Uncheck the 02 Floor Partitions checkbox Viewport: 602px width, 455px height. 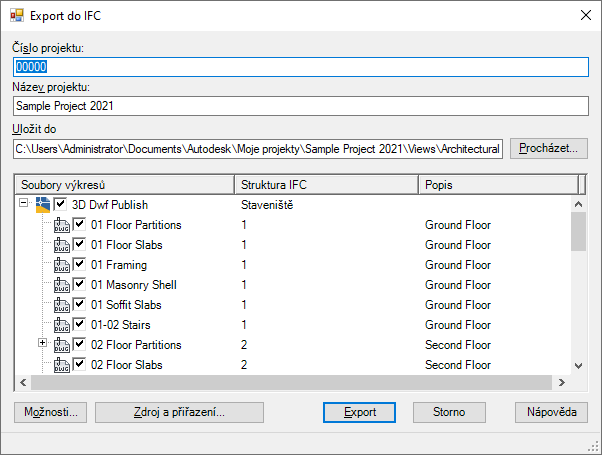point(79,345)
